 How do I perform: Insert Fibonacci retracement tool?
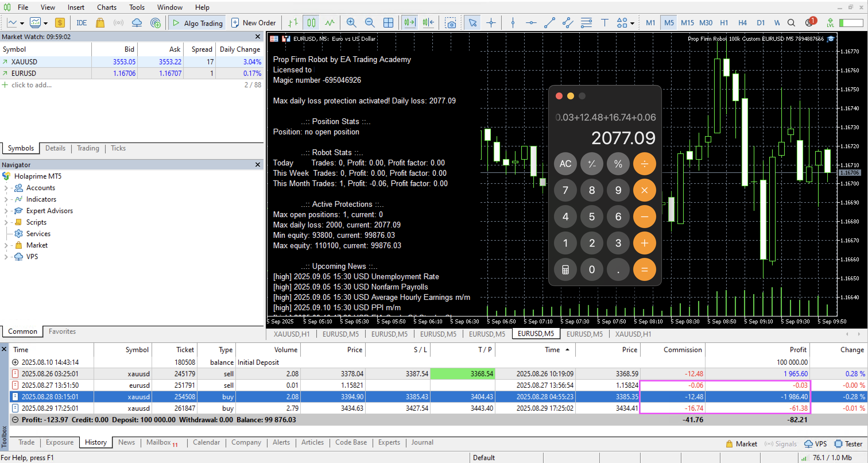(586, 23)
